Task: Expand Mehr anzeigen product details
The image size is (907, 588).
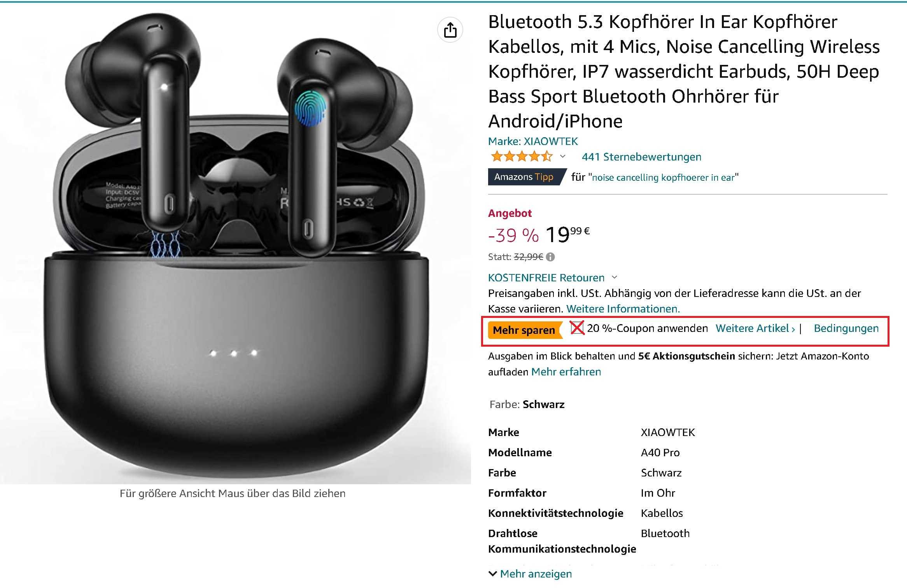Action: (530, 574)
